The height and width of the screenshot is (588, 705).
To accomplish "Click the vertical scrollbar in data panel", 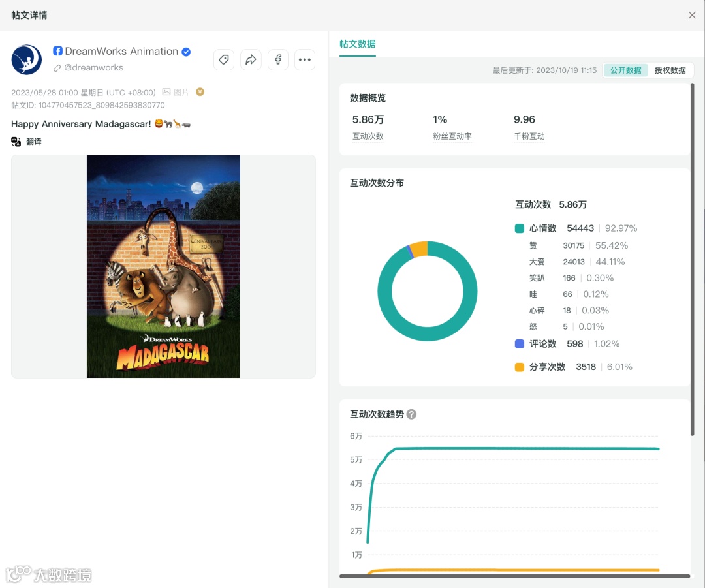I will click(693, 259).
